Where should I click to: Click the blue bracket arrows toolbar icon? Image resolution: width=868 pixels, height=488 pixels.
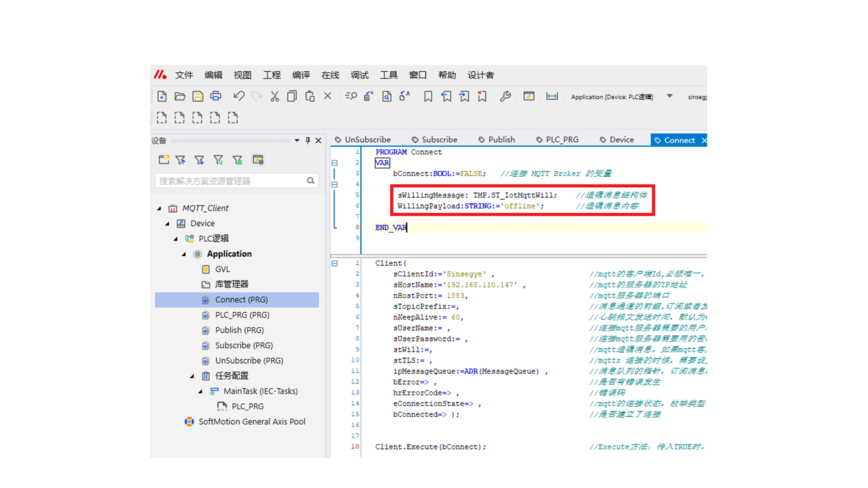point(552,96)
